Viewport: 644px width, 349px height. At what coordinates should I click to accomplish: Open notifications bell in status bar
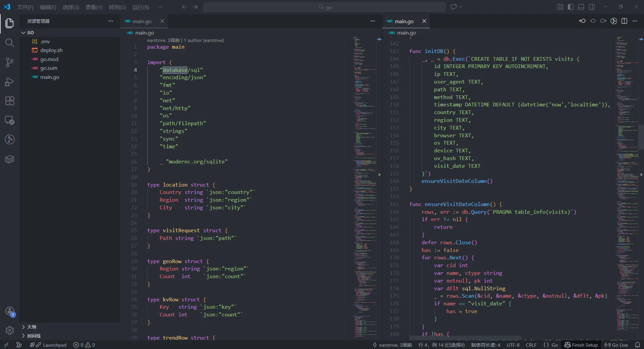click(x=638, y=345)
